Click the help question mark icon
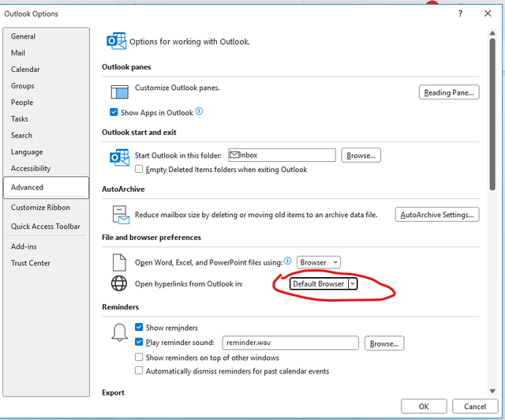This screenshot has width=505, height=420. coord(461,13)
